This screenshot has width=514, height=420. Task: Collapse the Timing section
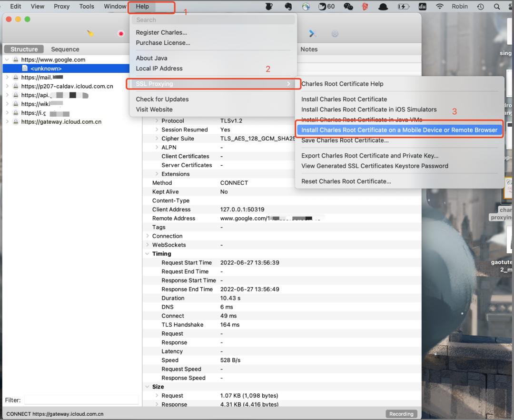tap(148, 254)
